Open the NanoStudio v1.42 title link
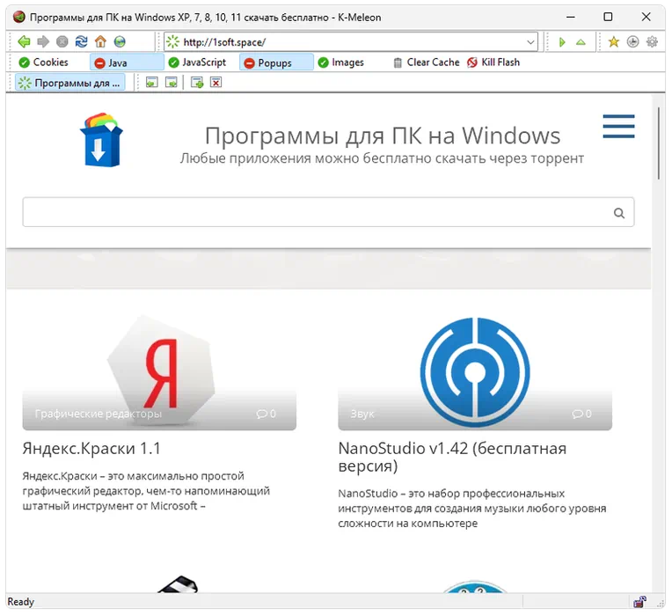The image size is (672, 616). click(452, 457)
